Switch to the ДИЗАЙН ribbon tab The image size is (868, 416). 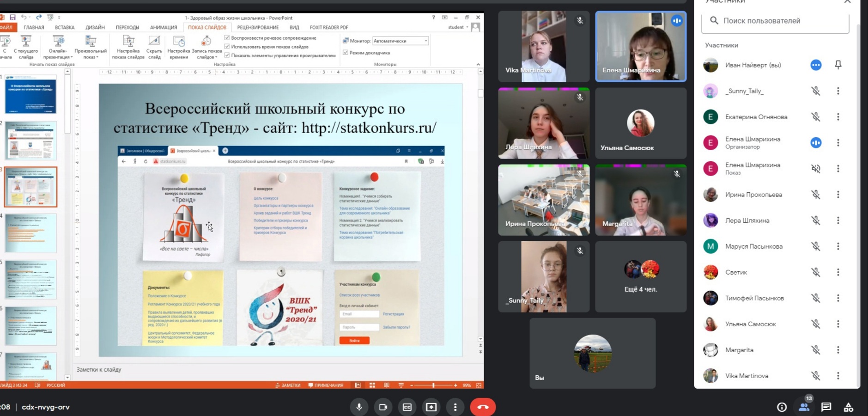coord(95,28)
